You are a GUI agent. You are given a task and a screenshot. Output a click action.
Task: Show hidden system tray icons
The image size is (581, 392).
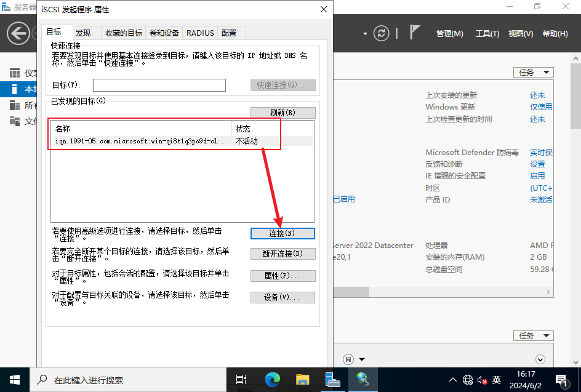click(x=453, y=380)
